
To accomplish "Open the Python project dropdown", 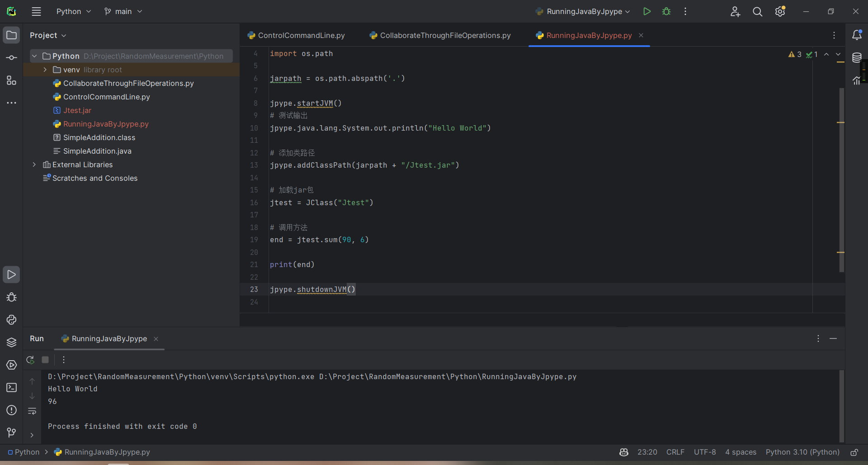I will (73, 12).
